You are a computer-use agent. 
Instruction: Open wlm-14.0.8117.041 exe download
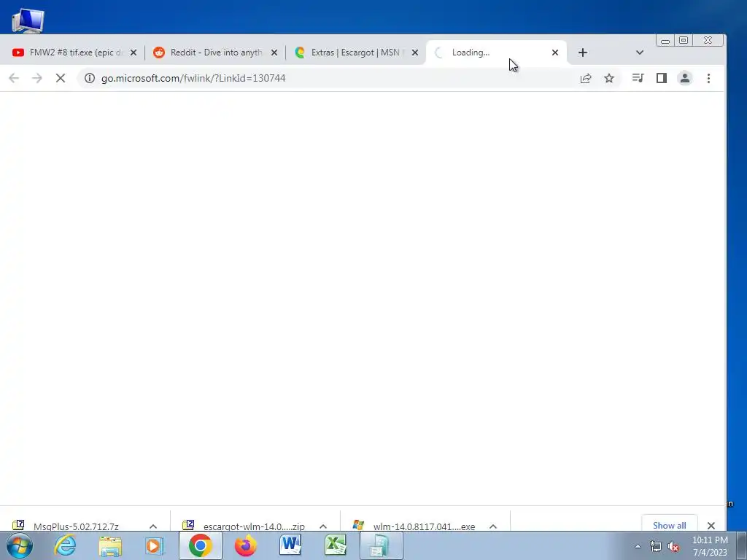point(415,526)
